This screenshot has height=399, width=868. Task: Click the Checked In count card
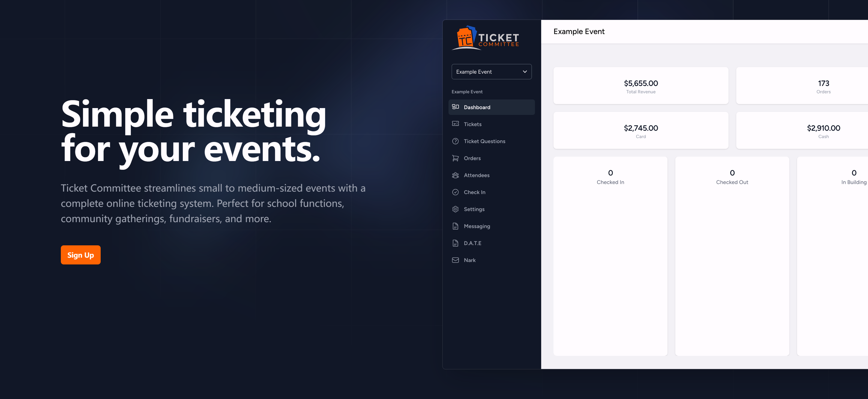pos(610,256)
